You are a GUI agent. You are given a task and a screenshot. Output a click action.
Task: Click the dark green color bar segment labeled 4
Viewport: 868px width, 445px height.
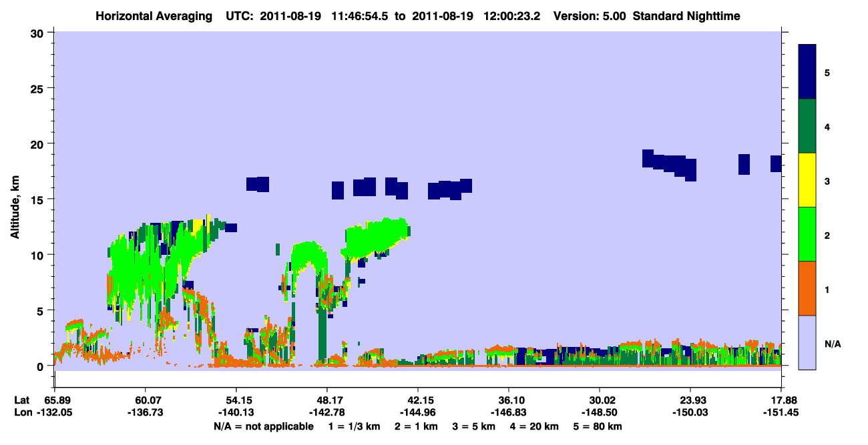807,126
